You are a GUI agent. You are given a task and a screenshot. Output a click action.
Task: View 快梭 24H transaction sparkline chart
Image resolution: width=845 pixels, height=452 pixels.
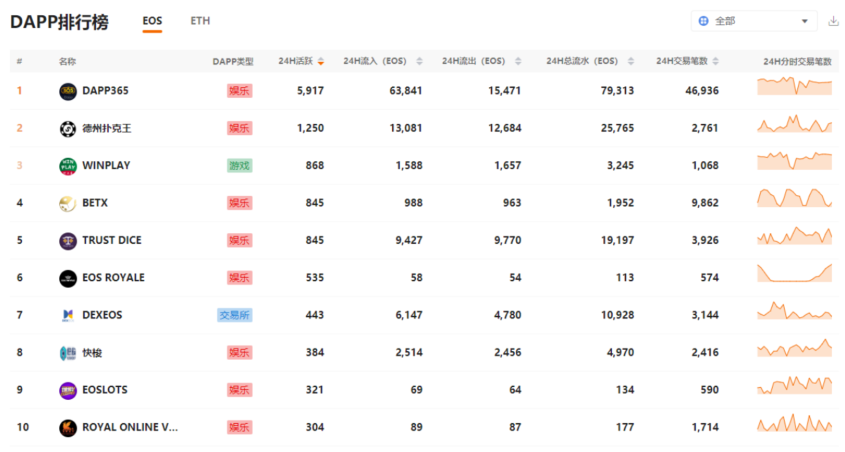click(794, 348)
